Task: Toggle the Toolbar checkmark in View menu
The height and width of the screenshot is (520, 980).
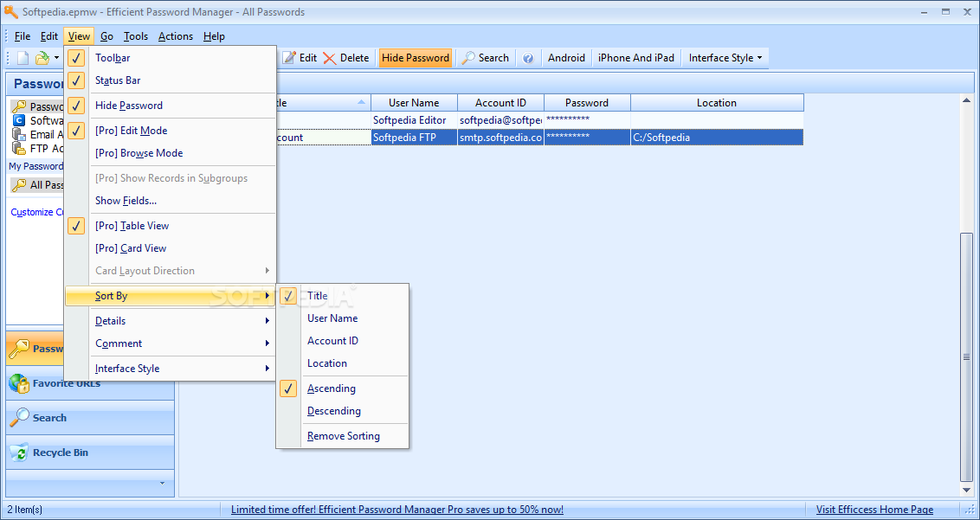Action: 76,58
